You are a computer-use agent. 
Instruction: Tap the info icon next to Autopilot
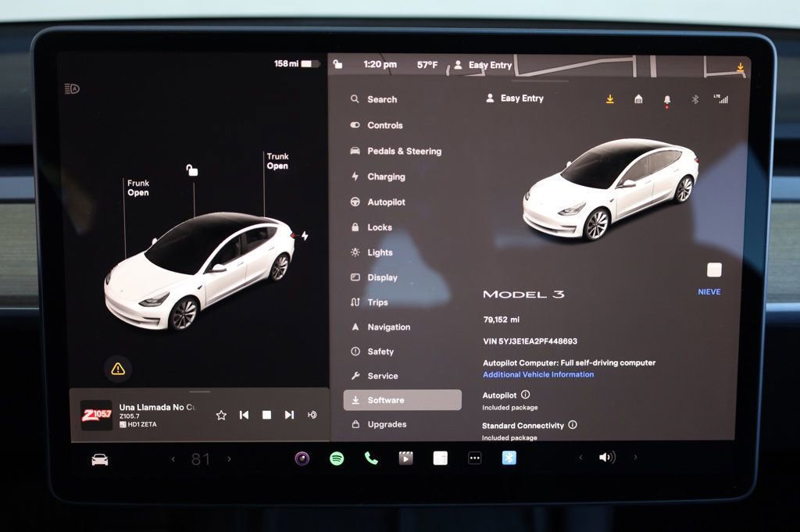pos(526,395)
